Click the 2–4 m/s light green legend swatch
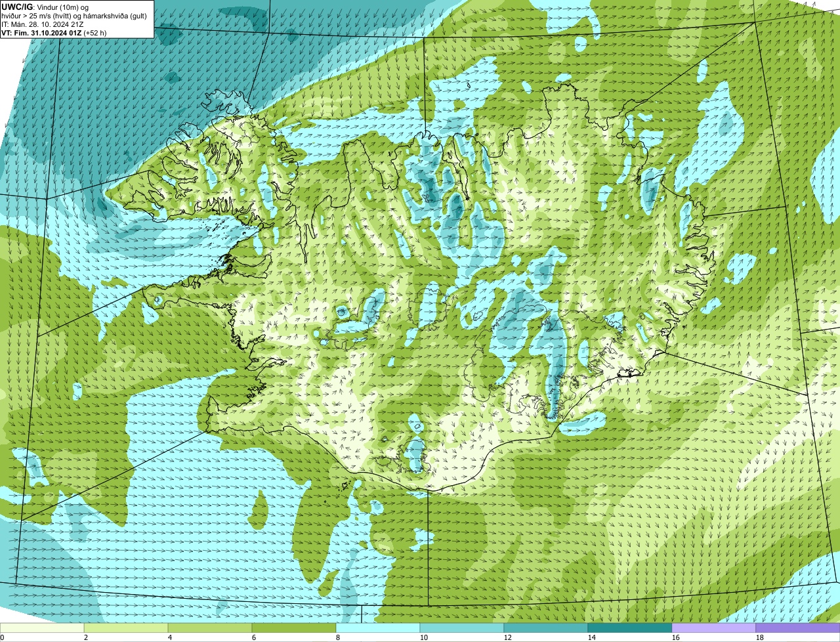840x642 pixels. pos(126,628)
